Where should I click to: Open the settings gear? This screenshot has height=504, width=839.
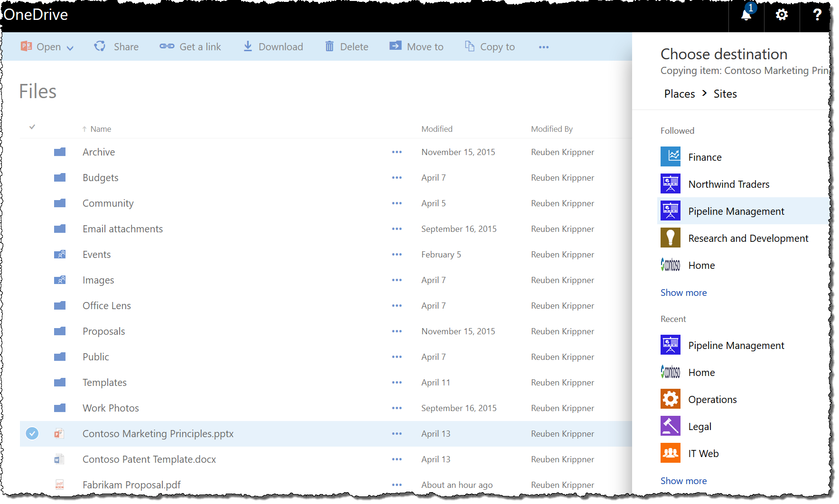tap(782, 15)
